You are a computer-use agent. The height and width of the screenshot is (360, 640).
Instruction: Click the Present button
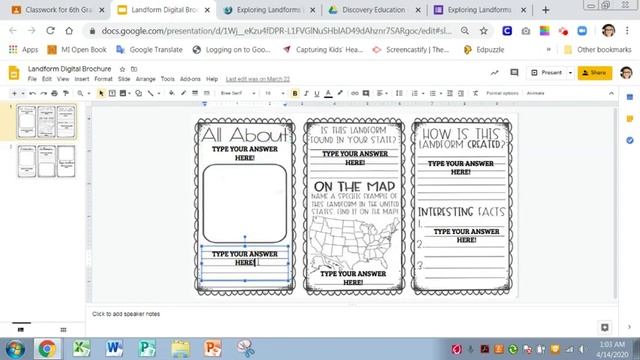(547, 73)
